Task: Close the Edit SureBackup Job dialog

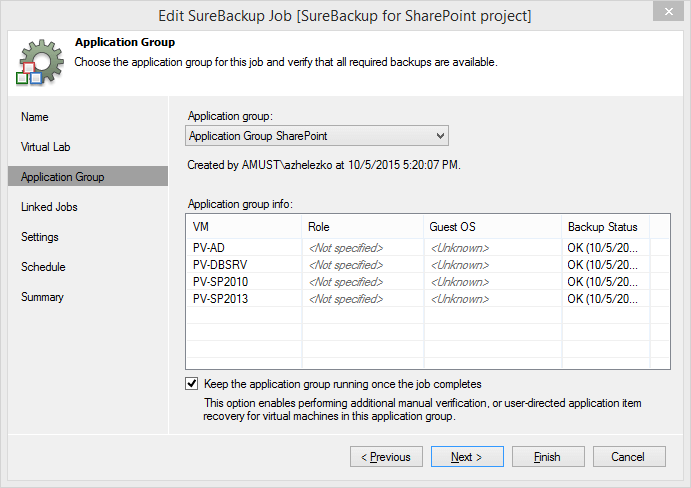Action: pos(669,11)
